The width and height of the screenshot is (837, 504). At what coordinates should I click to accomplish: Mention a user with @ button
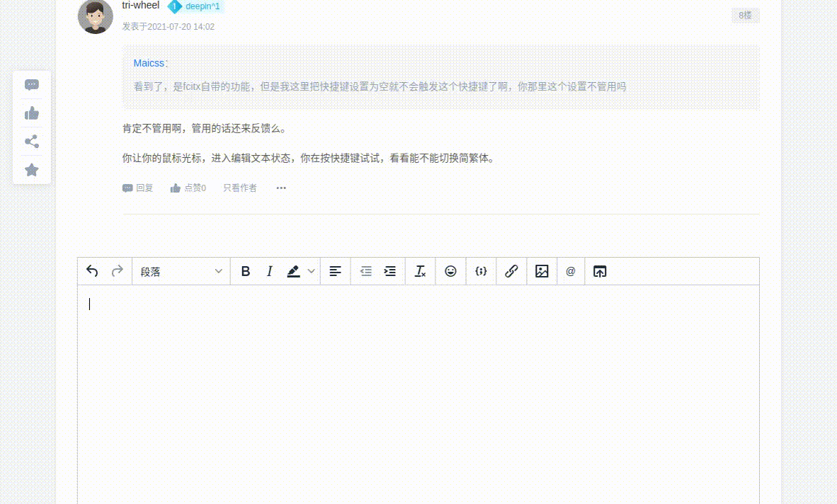(x=571, y=272)
